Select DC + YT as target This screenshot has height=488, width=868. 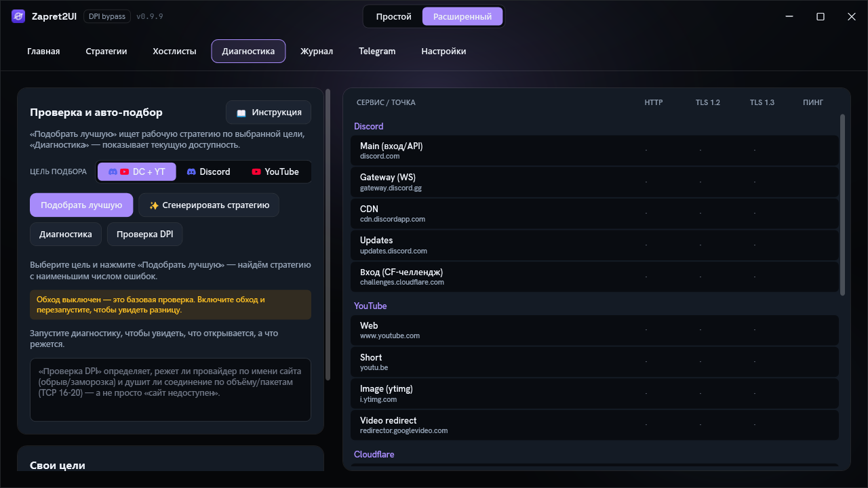coord(137,171)
